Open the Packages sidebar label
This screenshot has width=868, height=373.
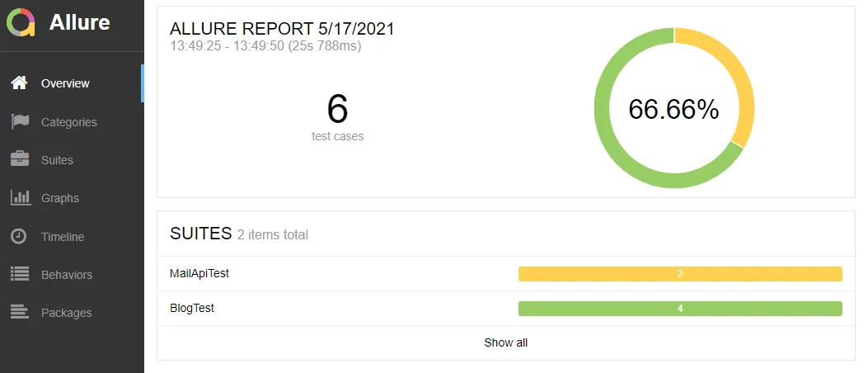point(67,313)
